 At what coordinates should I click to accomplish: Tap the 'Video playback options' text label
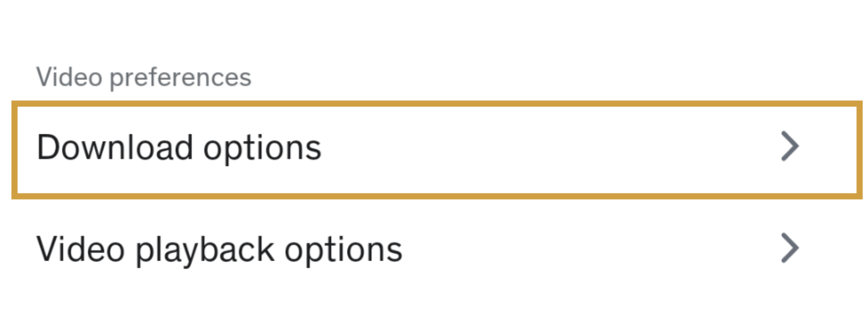(219, 250)
